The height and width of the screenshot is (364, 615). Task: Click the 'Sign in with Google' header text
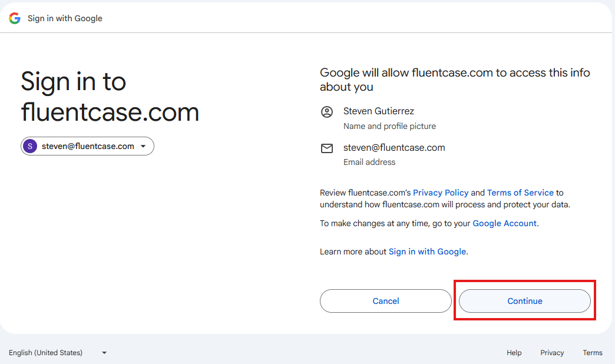click(x=65, y=18)
